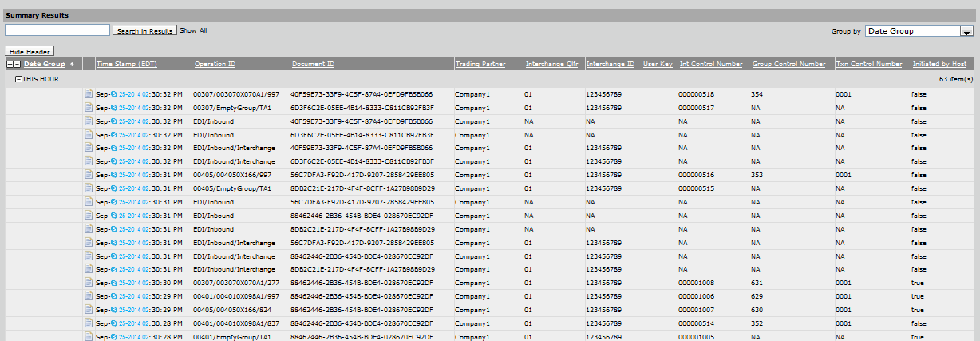Click the Hide Header button
This screenshot has height=341, width=980.
point(30,51)
